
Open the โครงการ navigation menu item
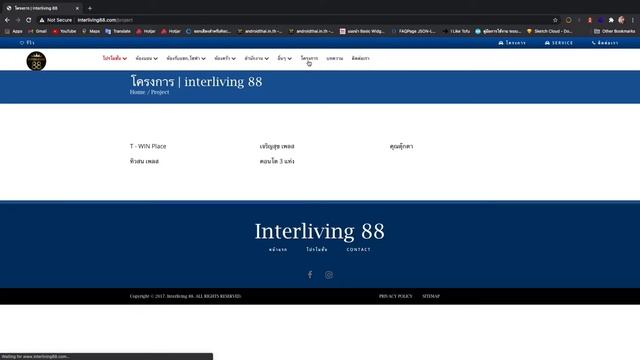coord(309,58)
